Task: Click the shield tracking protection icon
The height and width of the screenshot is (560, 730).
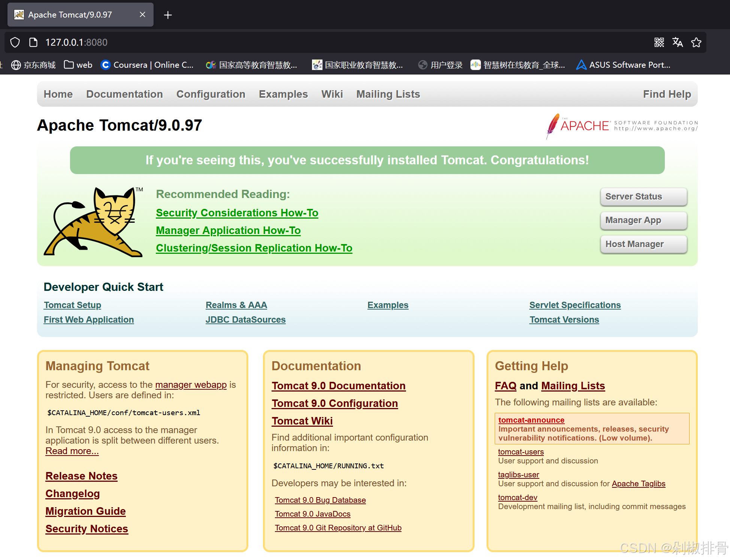Action: click(15, 42)
